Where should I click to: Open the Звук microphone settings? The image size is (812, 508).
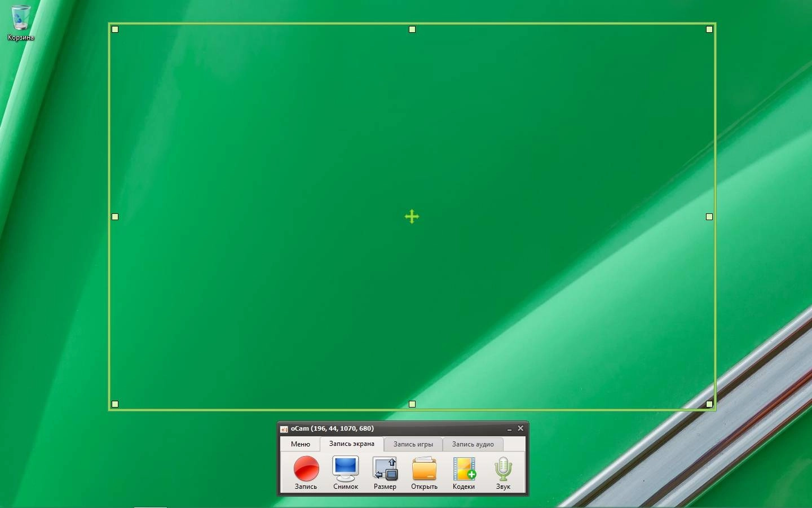(x=503, y=473)
